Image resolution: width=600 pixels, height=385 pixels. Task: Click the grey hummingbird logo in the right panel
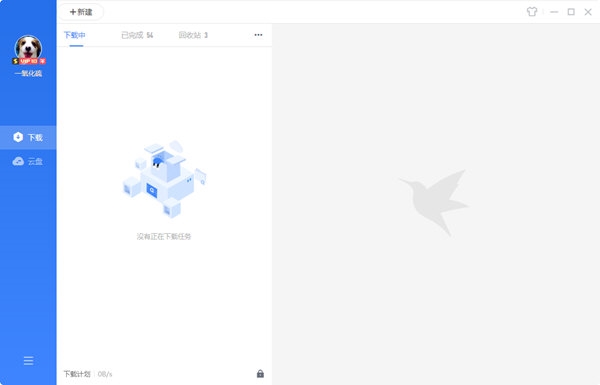pos(435,202)
